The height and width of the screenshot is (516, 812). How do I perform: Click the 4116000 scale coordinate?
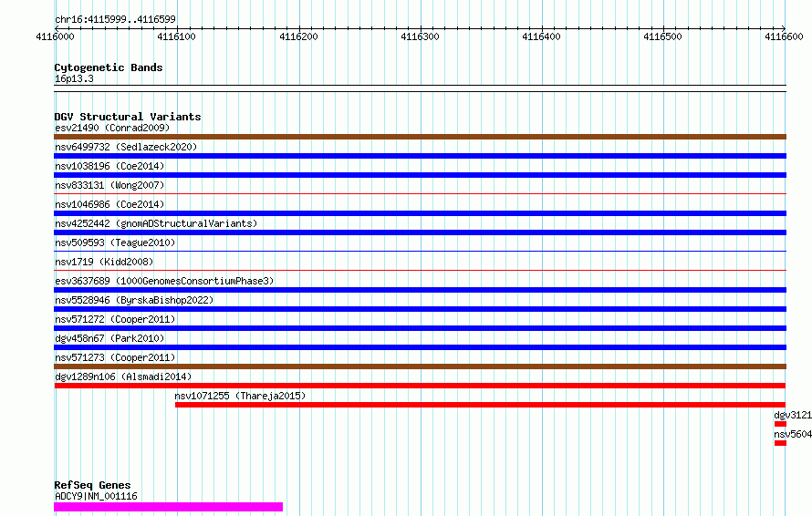pyautogui.click(x=55, y=36)
